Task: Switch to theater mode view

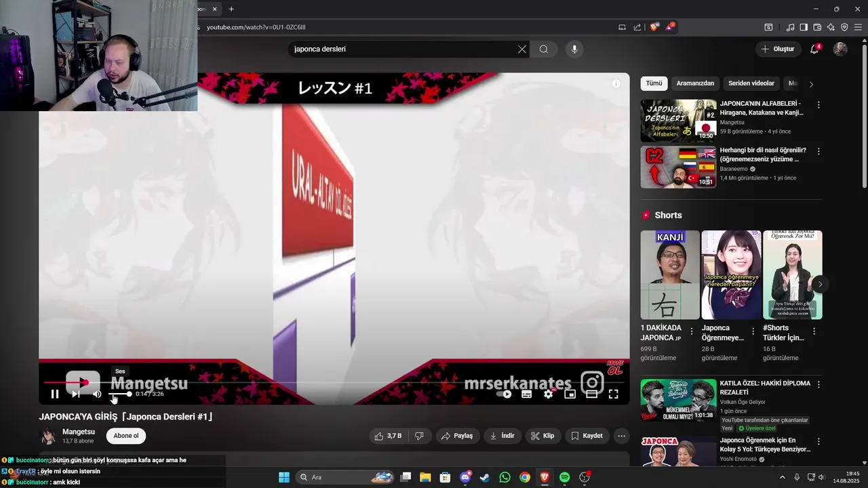Action: point(591,394)
